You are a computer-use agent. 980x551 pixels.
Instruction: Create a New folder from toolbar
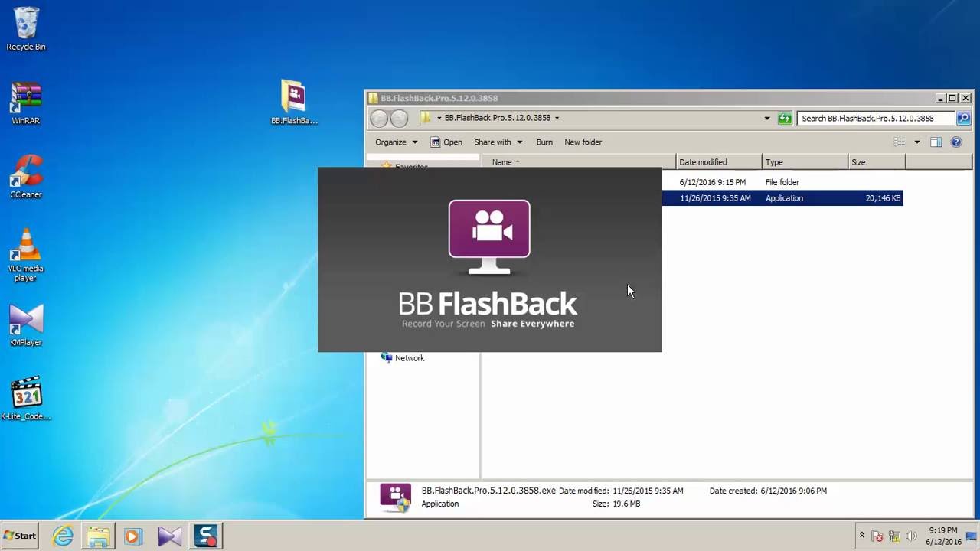click(583, 142)
